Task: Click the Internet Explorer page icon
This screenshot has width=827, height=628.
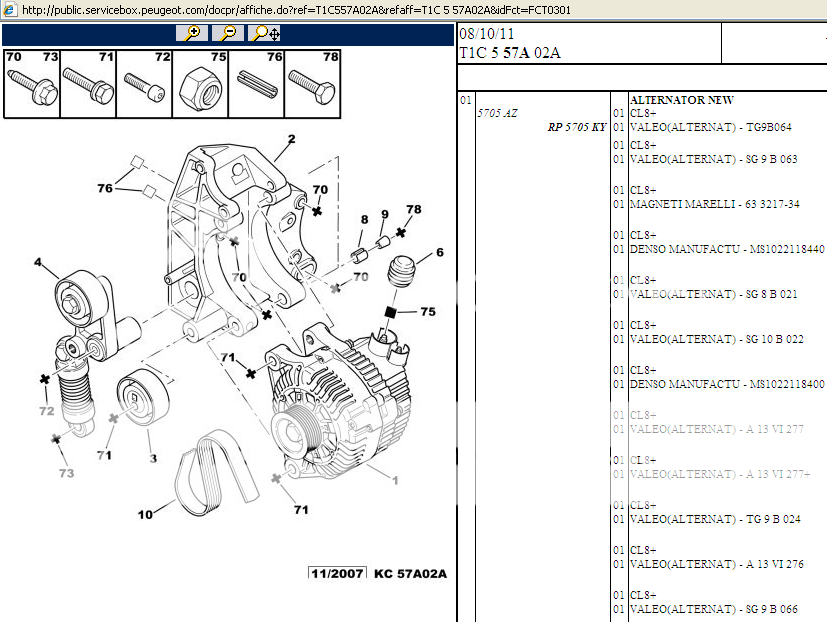Action: (x=10, y=10)
